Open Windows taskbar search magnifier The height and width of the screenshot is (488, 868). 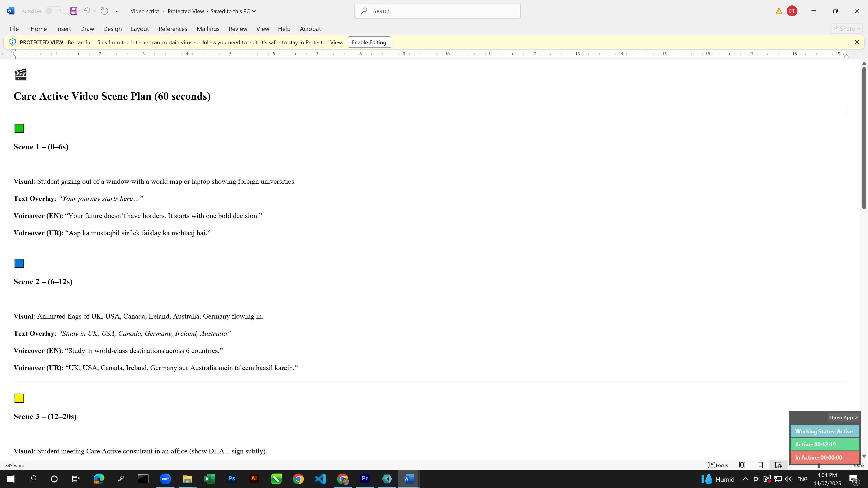(x=33, y=479)
